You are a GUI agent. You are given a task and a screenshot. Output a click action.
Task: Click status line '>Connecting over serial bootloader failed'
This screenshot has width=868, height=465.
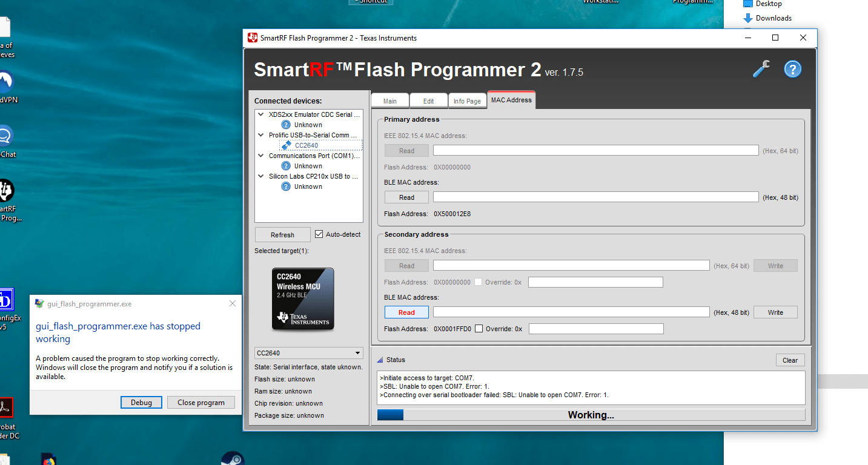[x=494, y=395]
